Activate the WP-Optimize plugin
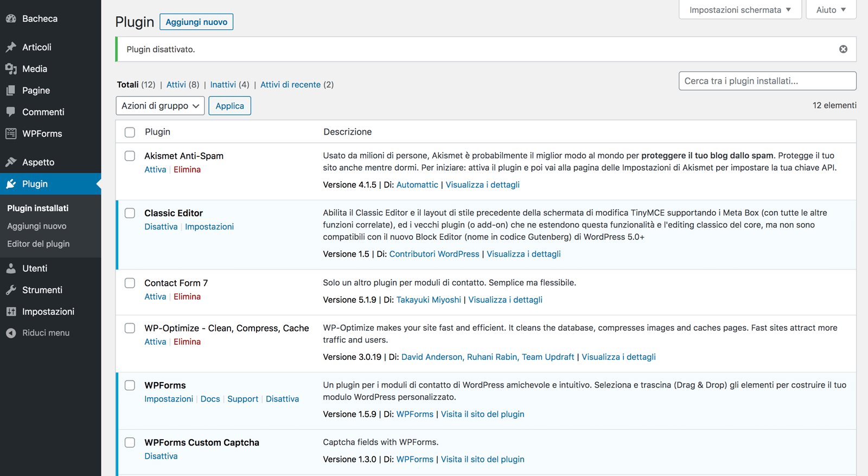The height and width of the screenshot is (476, 868). [155, 341]
